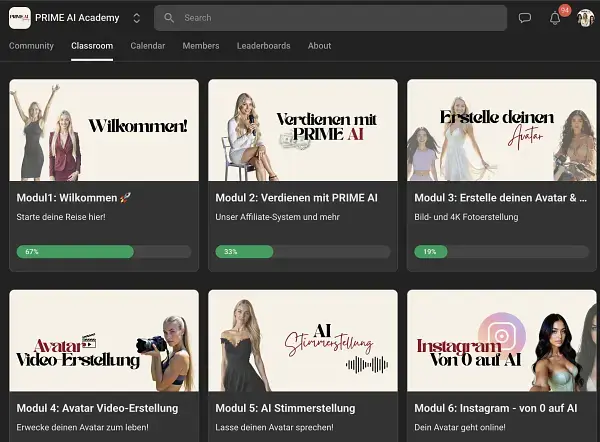Go to the Members tab

(201, 46)
